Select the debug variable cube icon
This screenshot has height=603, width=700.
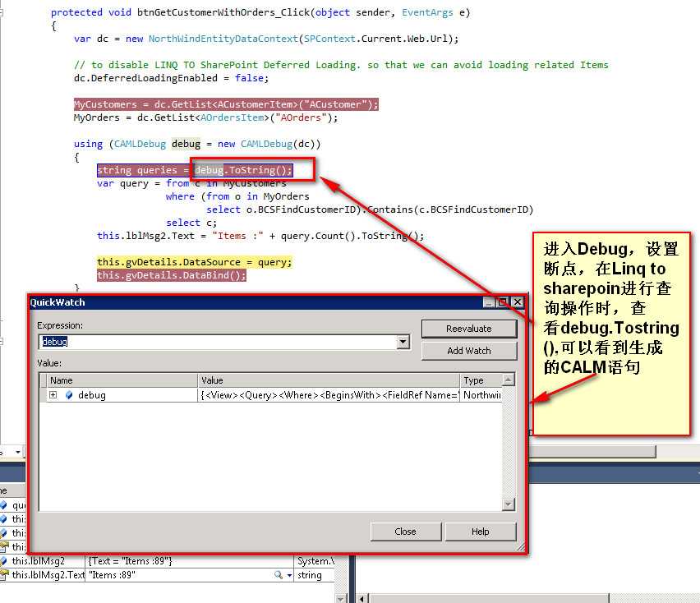69,395
